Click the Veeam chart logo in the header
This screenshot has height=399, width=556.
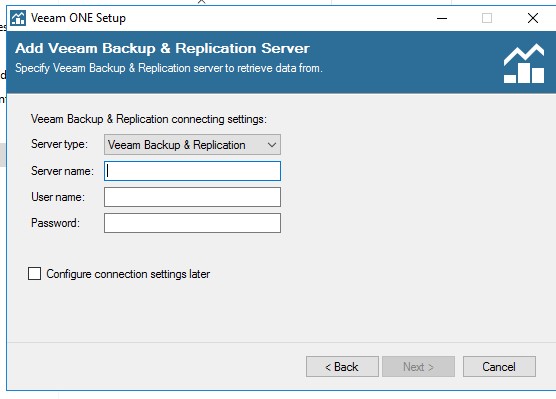[x=524, y=63]
